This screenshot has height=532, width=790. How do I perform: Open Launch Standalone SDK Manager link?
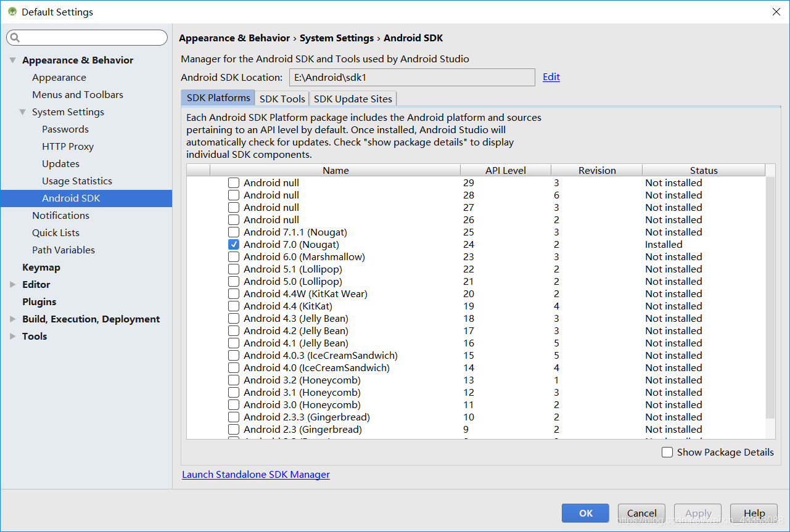coord(256,475)
